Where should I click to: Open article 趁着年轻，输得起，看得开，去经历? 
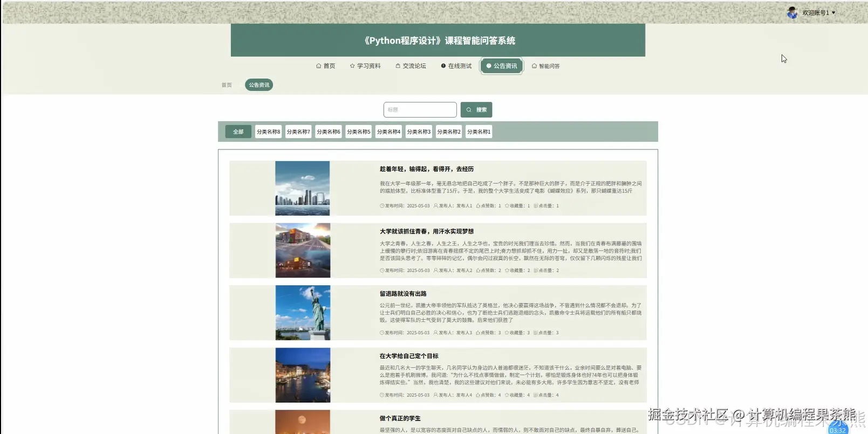[x=427, y=169]
